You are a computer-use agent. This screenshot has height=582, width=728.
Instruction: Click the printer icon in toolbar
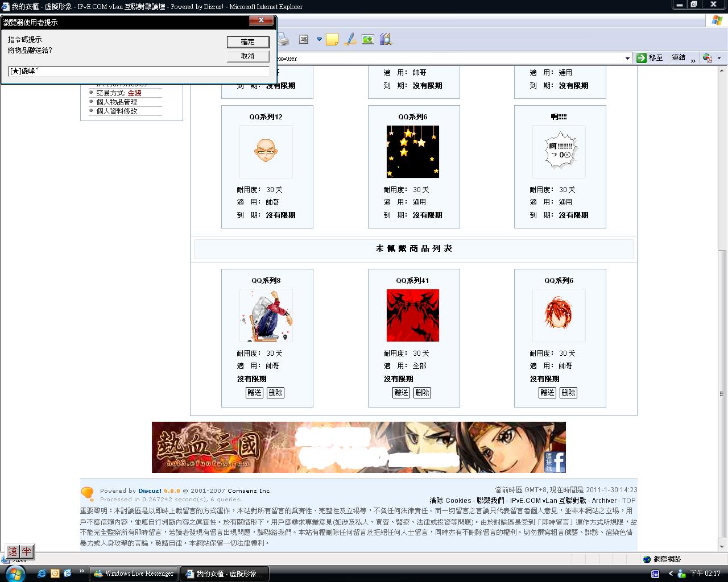pyautogui.click(x=283, y=39)
